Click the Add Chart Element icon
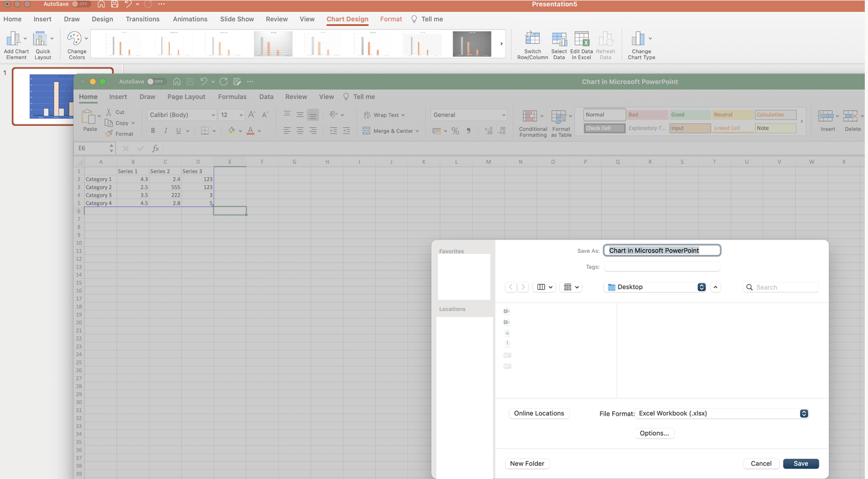Image resolution: width=868 pixels, height=479 pixels. point(13,38)
